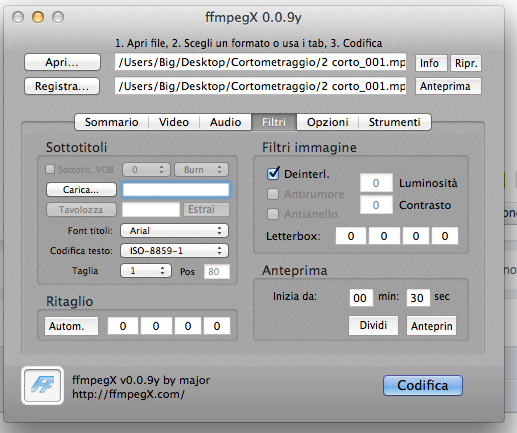Open the Font titoli Arial dropdown
The image size is (517, 433).
[174, 231]
